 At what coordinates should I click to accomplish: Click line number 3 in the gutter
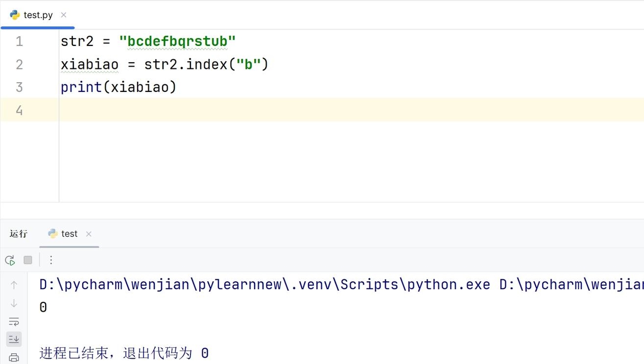19,87
